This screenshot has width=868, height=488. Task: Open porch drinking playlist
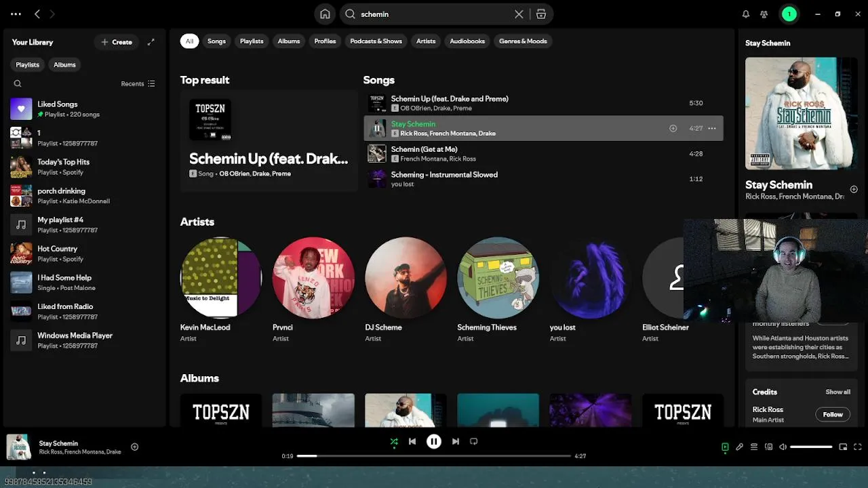click(84, 195)
